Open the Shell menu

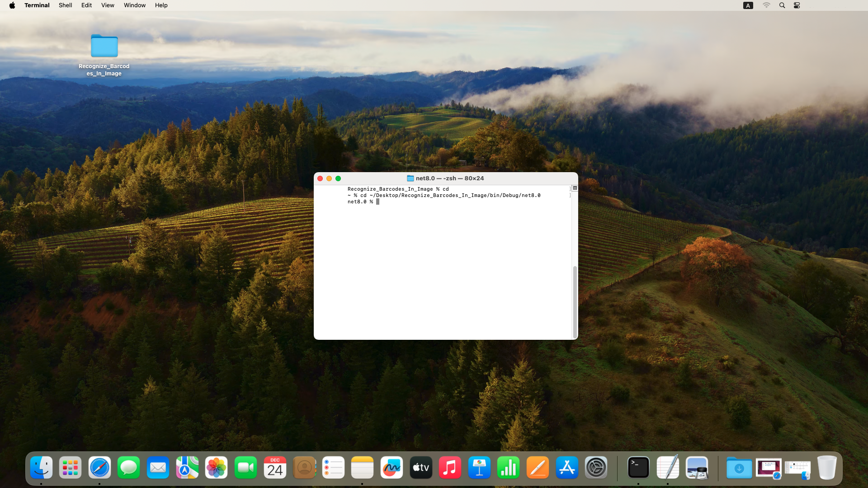[65, 5]
